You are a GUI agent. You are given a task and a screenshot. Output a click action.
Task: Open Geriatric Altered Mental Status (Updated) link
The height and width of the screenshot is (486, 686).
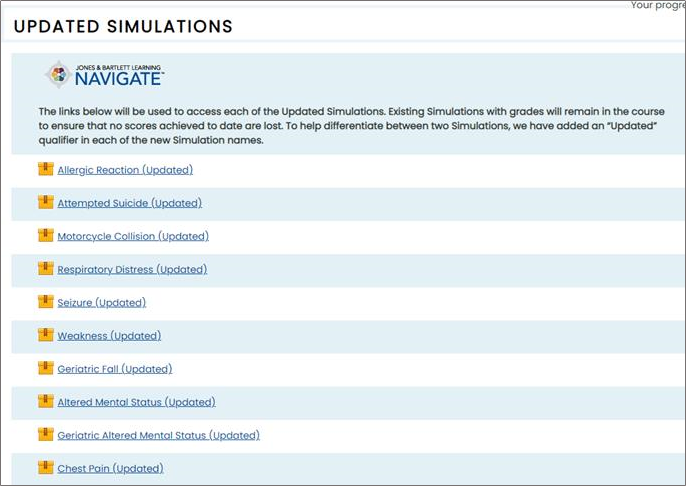click(158, 435)
